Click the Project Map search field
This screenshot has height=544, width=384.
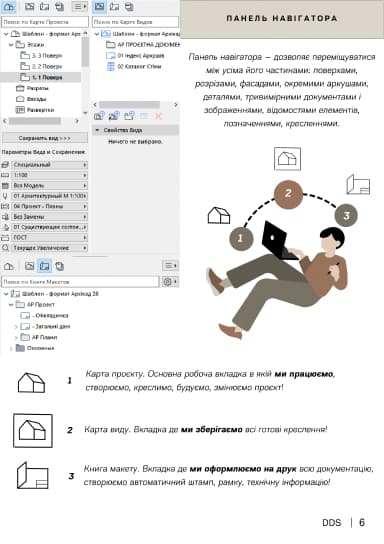(45, 22)
